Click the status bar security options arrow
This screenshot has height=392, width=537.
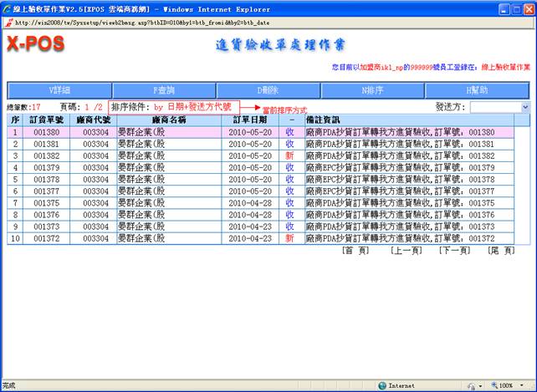[x=482, y=385]
